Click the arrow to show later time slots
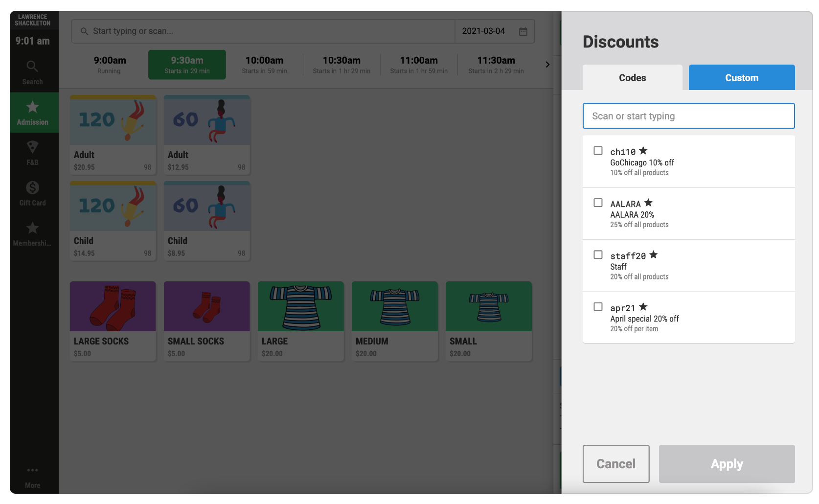Image resolution: width=819 pixels, height=504 pixels. 547,64
